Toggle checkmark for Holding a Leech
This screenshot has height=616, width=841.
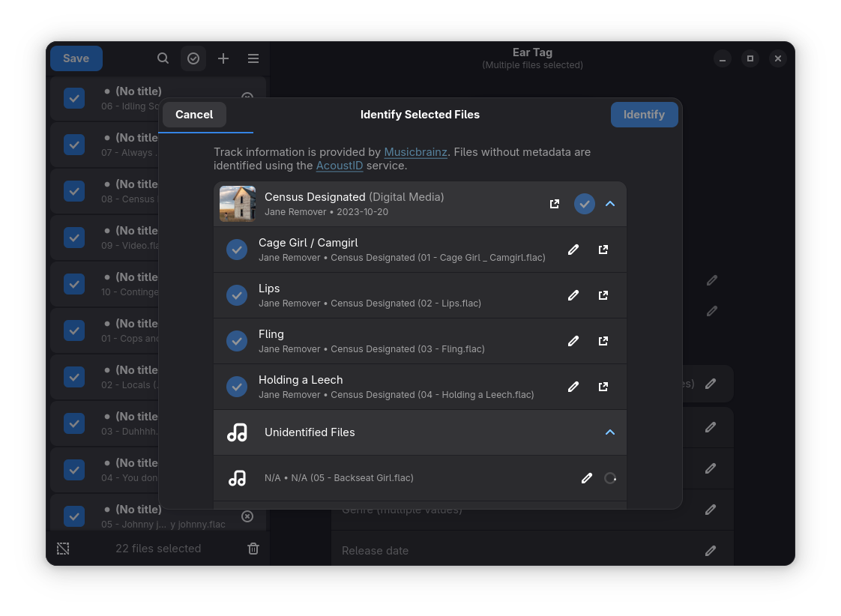[237, 387]
